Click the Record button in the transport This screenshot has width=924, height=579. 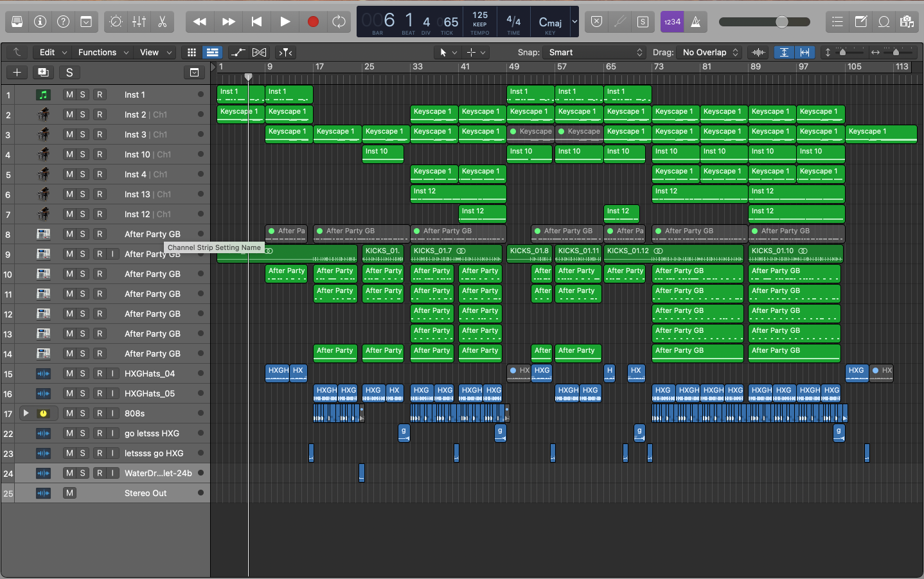coord(312,21)
